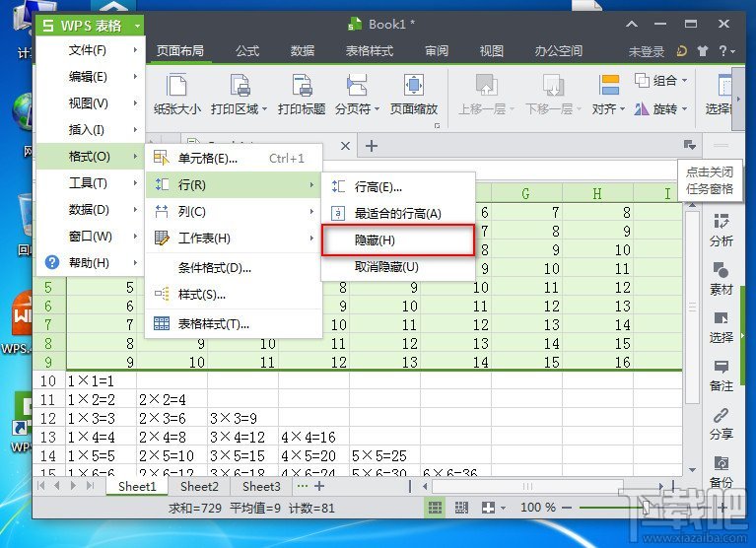Click the 下移一层 send backward icon

coord(553,85)
